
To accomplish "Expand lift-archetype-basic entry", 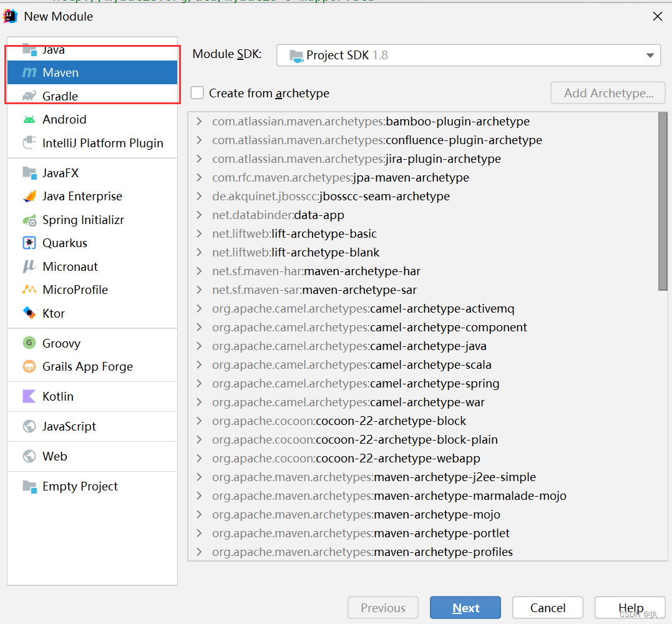I will [x=199, y=233].
